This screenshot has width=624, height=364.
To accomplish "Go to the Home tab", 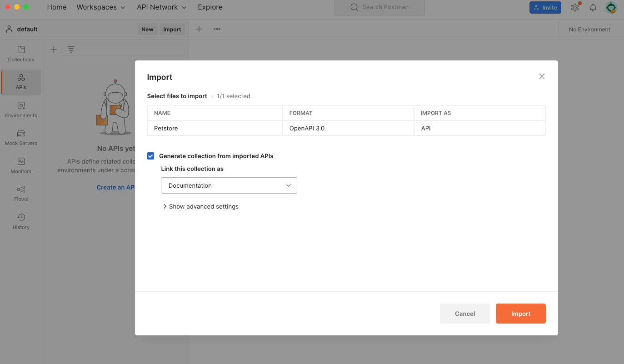I will point(56,7).
